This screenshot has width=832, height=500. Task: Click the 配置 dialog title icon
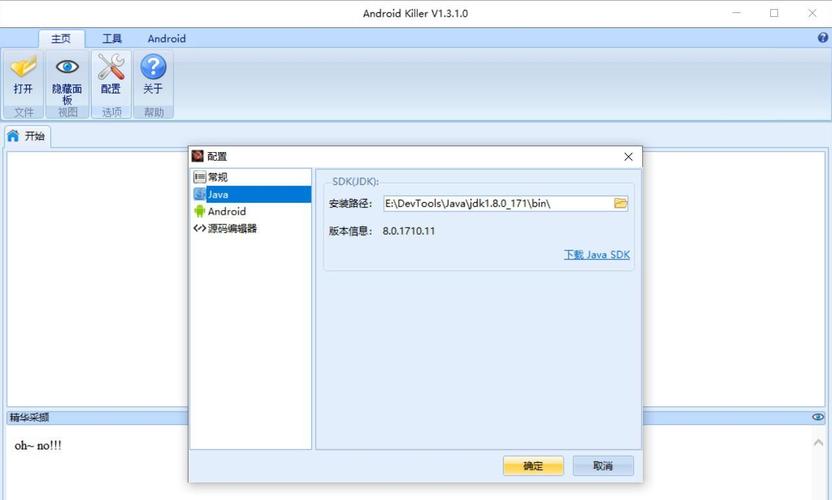197,156
